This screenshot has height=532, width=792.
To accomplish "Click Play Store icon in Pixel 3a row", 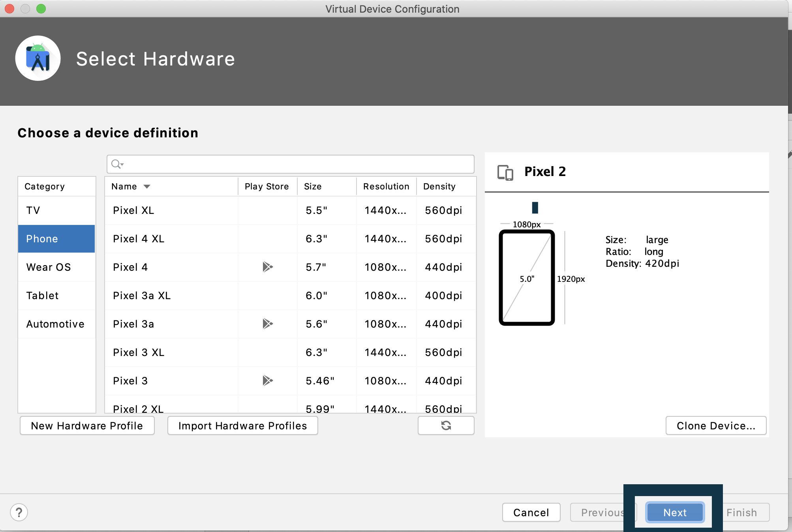I will coord(267,324).
